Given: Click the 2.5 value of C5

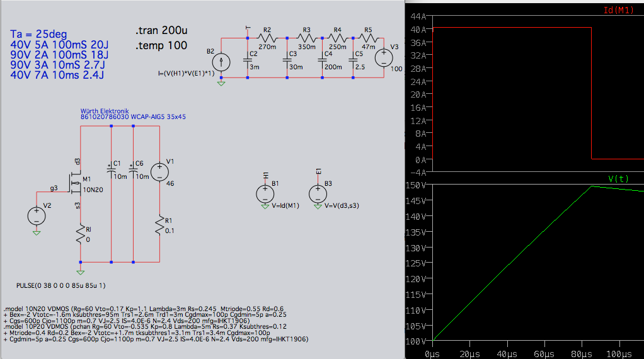Looking at the screenshot, I should (360, 67).
